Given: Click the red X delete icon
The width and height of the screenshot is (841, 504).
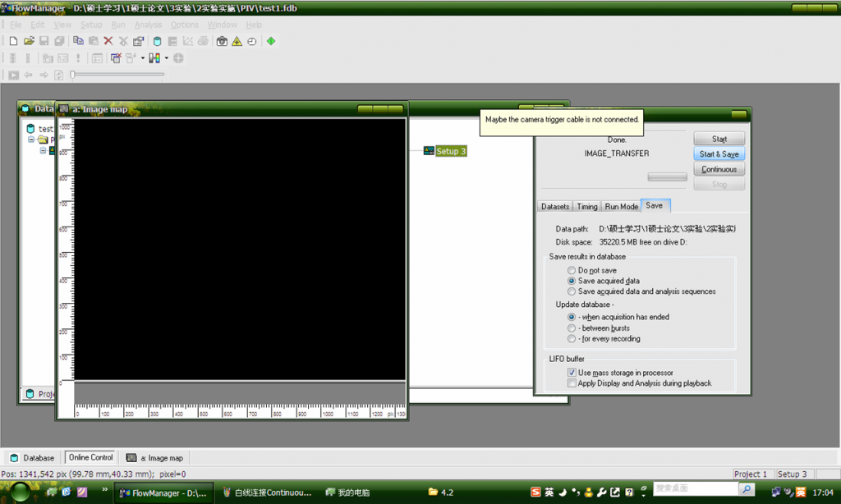Looking at the screenshot, I should (x=108, y=41).
